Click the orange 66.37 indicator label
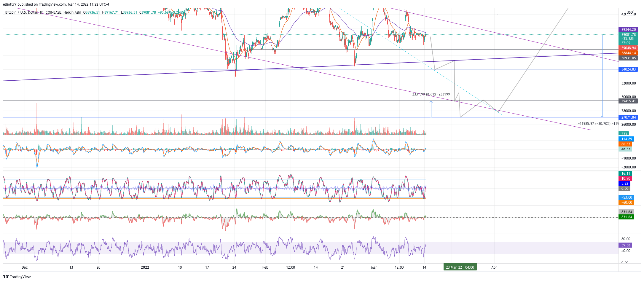The height and width of the screenshot is (282, 644). 625,144
